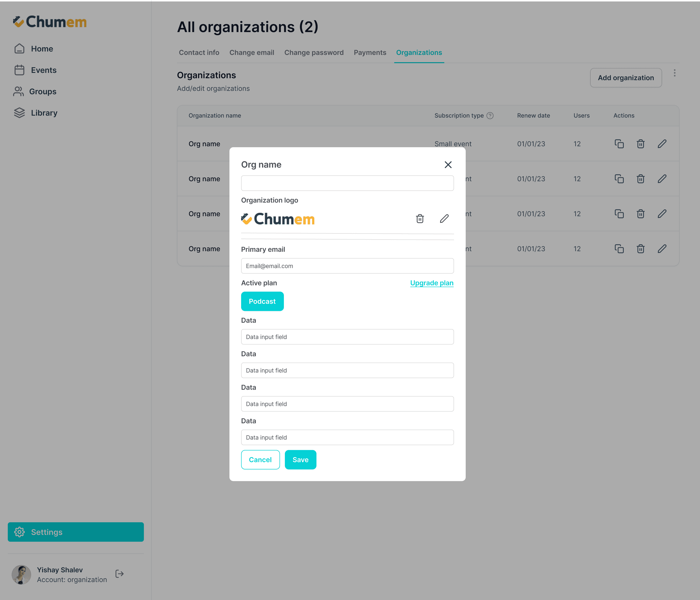
Task: Open the Events page from sidebar
Action: 44,70
